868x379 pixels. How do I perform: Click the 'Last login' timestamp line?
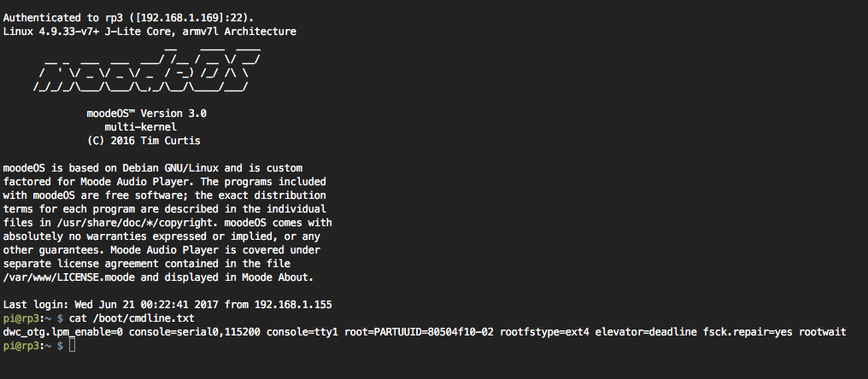pyautogui.click(x=167, y=304)
